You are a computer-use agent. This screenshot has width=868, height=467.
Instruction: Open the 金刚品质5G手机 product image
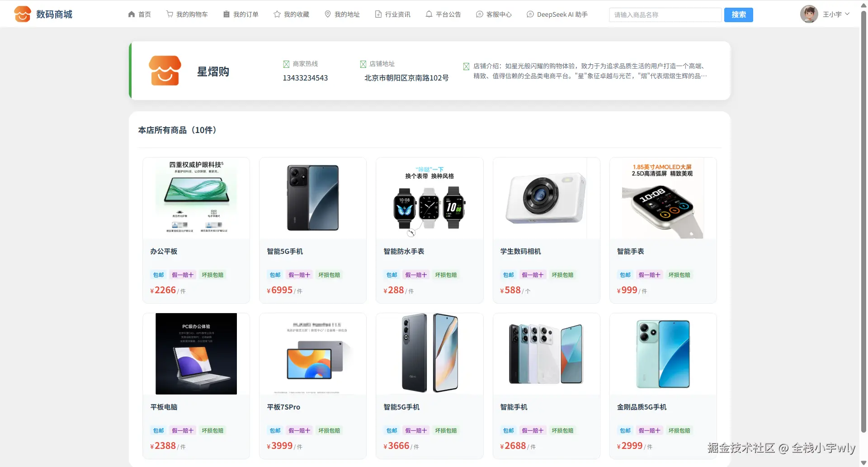[x=663, y=354]
